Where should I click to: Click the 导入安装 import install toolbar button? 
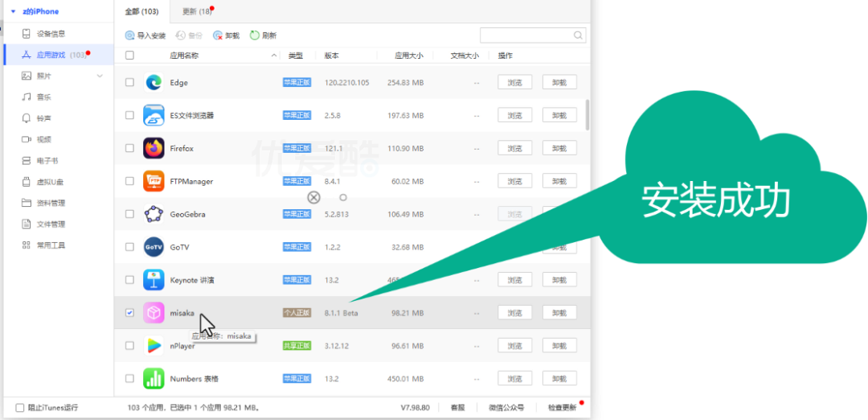[x=145, y=35]
